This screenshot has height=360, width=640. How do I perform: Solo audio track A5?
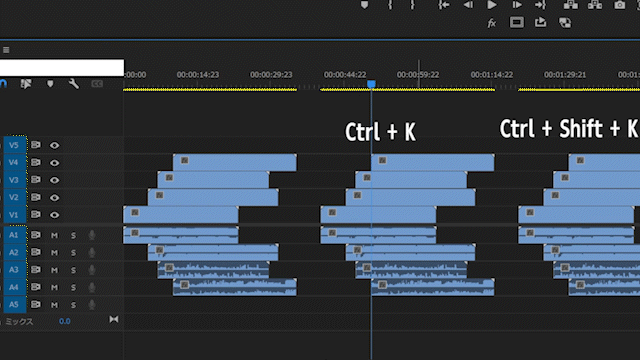pyautogui.click(x=73, y=305)
